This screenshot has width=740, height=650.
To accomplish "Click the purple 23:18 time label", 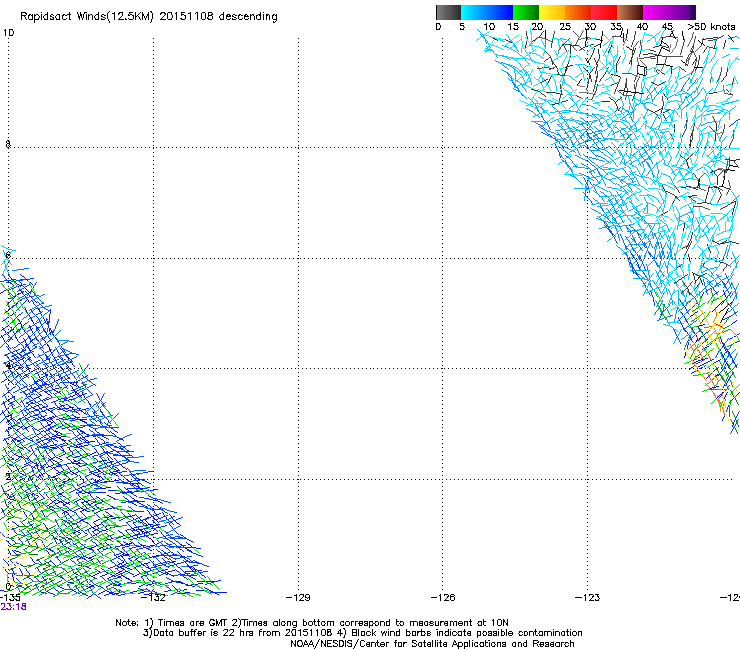I will (13, 607).
